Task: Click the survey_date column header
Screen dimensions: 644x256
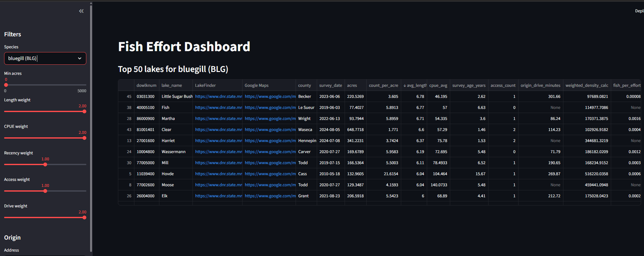Action: (330, 86)
